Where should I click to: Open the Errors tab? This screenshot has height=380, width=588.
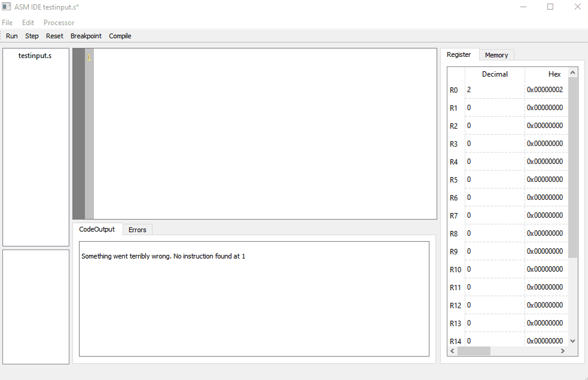[x=137, y=230]
